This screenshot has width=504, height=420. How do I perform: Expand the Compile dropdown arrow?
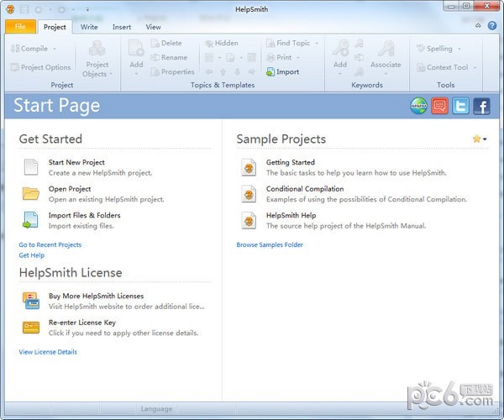pyautogui.click(x=55, y=49)
